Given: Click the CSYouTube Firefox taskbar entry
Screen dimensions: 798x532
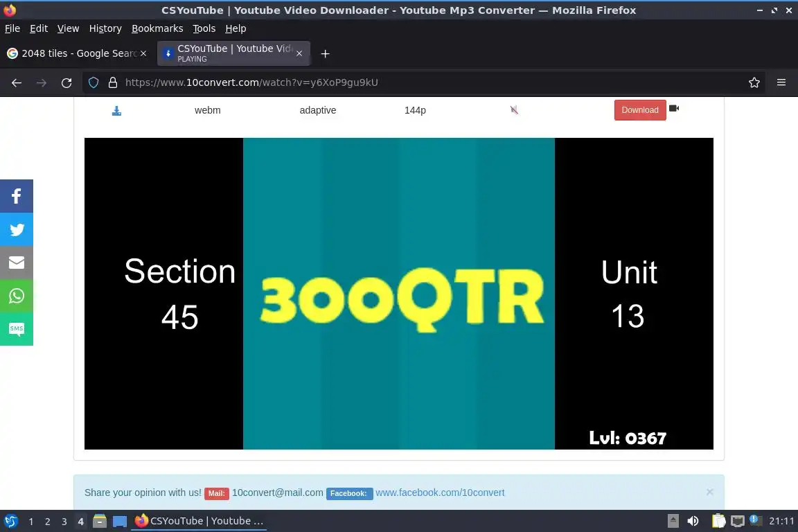Looking at the screenshot, I should (x=199, y=521).
